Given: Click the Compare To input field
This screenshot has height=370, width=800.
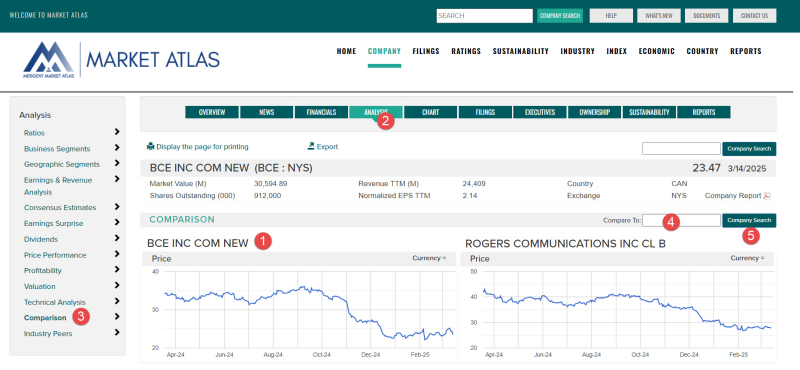Looking at the screenshot, I should [681, 220].
